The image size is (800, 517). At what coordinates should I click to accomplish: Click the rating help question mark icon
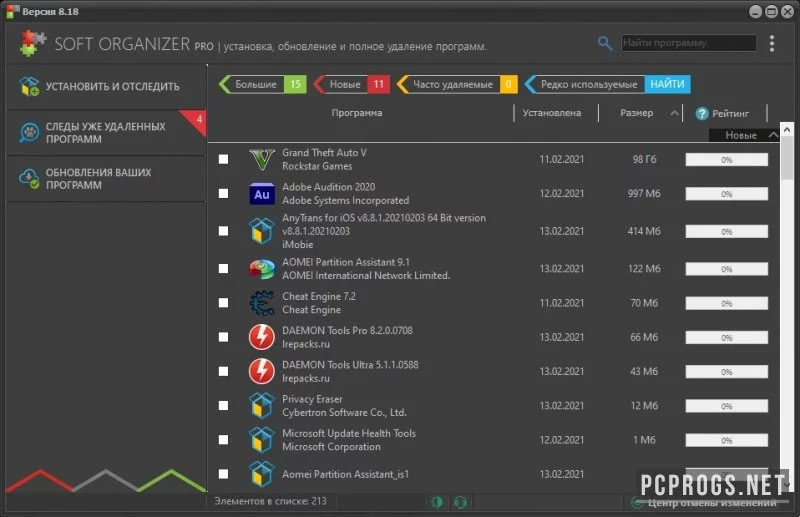click(x=702, y=113)
